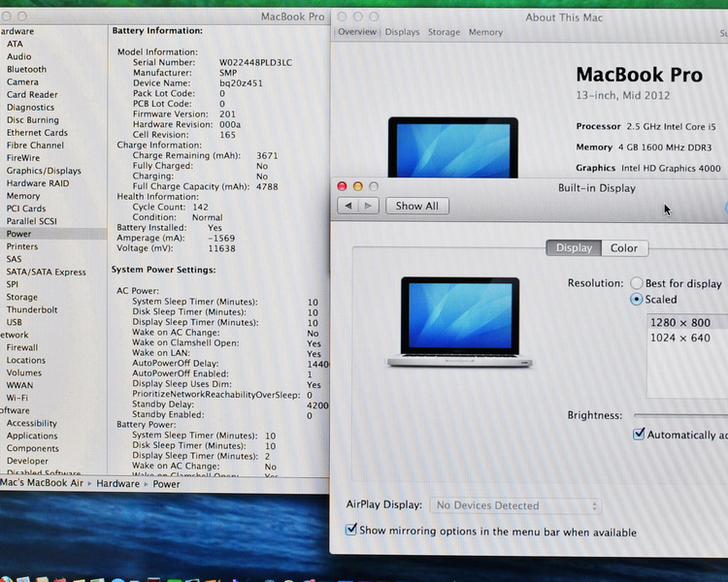Click the MacBook image in Built-in Display
The width and height of the screenshot is (728, 582).
[460, 322]
